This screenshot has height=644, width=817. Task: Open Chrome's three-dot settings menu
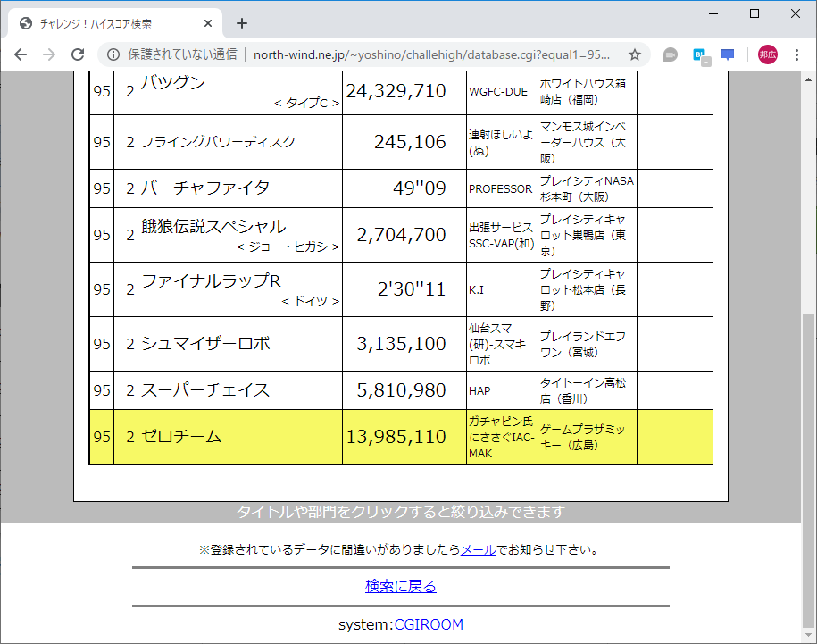[796, 54]
